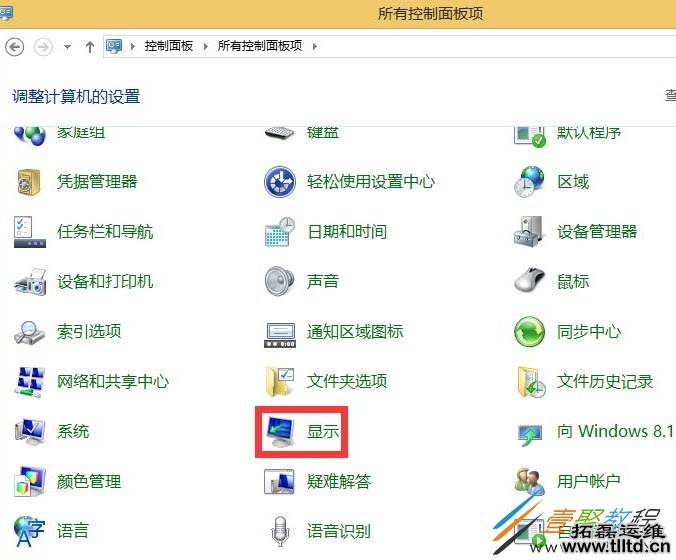
Task: Click the Windows 8.1 upgrade icon
Action: pos(530,435)
